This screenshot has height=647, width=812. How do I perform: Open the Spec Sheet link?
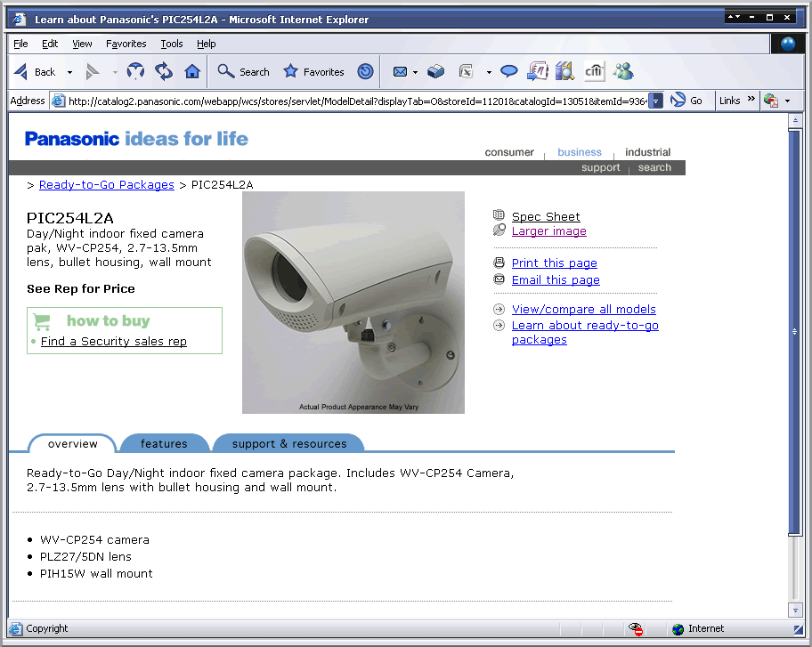546,217
